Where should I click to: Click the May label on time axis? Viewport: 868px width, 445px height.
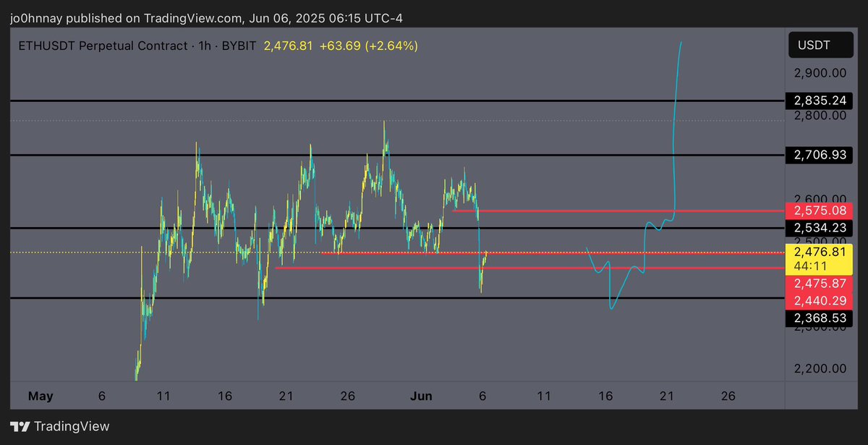point(41,396)
